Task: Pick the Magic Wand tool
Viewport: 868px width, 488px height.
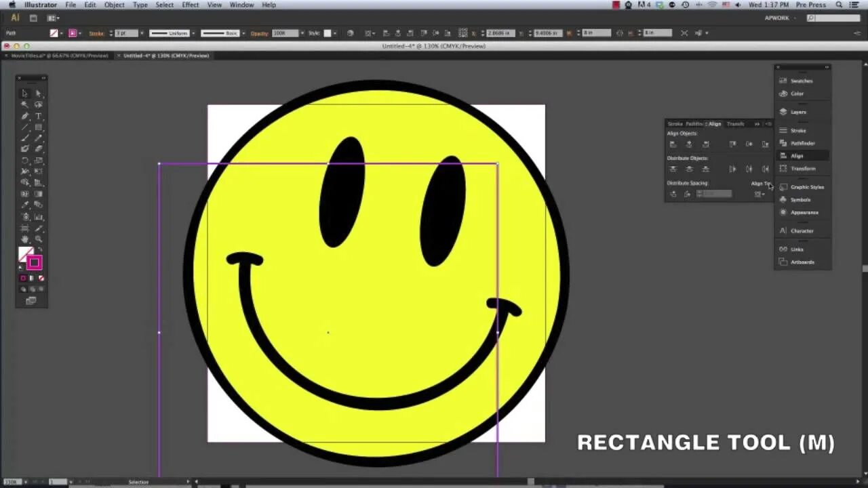Action: (25, 104)
